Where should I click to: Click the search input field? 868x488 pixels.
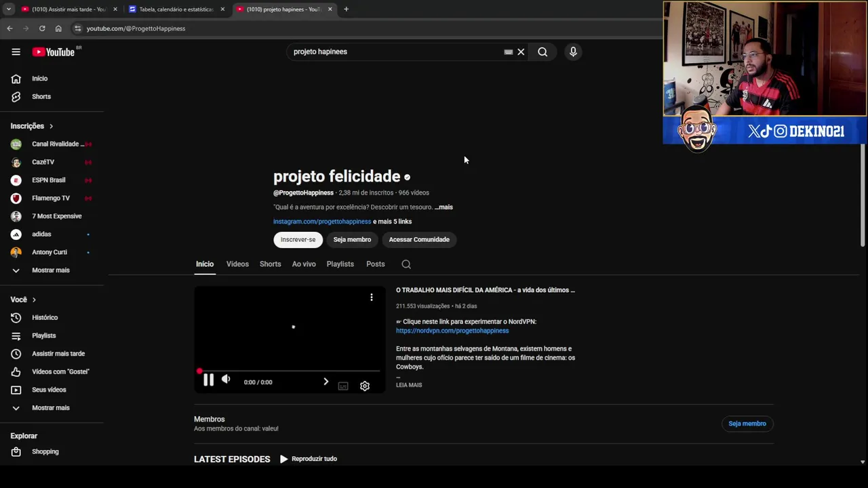tap(397, 52)
